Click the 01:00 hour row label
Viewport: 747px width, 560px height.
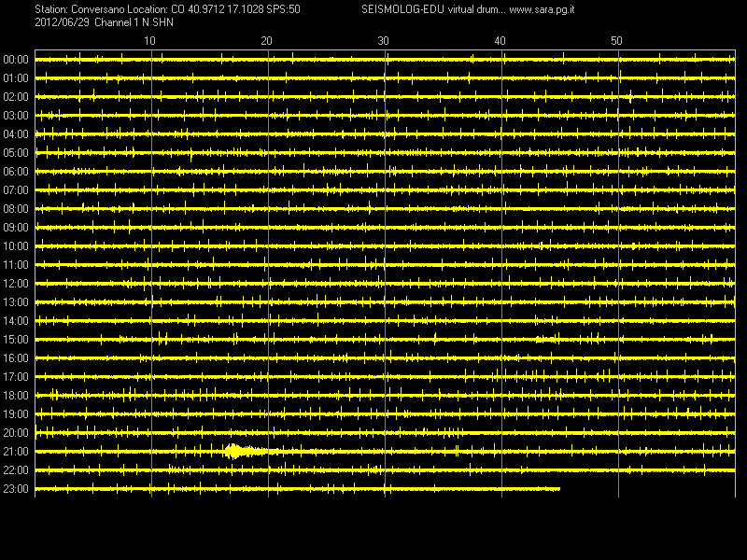click(16, 78)
